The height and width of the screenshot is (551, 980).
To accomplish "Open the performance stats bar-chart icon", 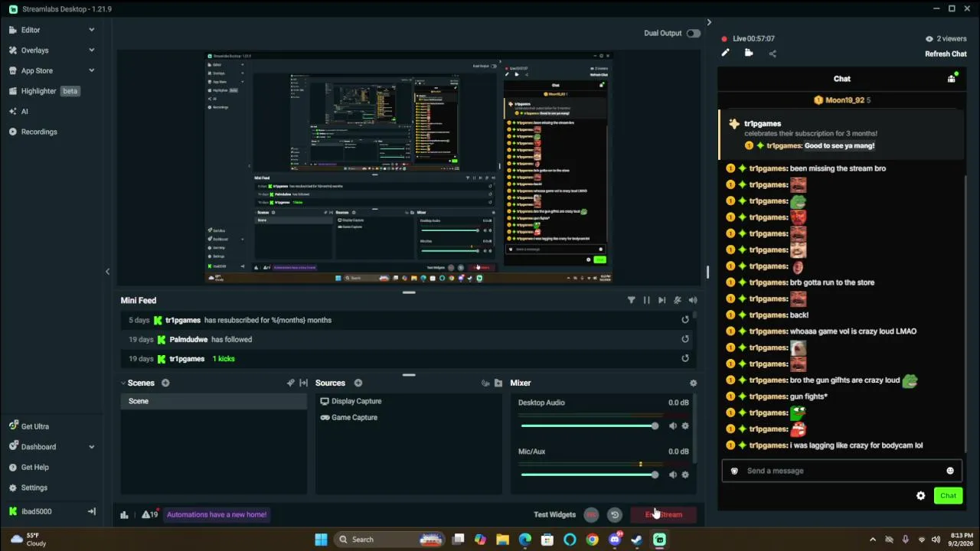I will (x=124, y=514).
